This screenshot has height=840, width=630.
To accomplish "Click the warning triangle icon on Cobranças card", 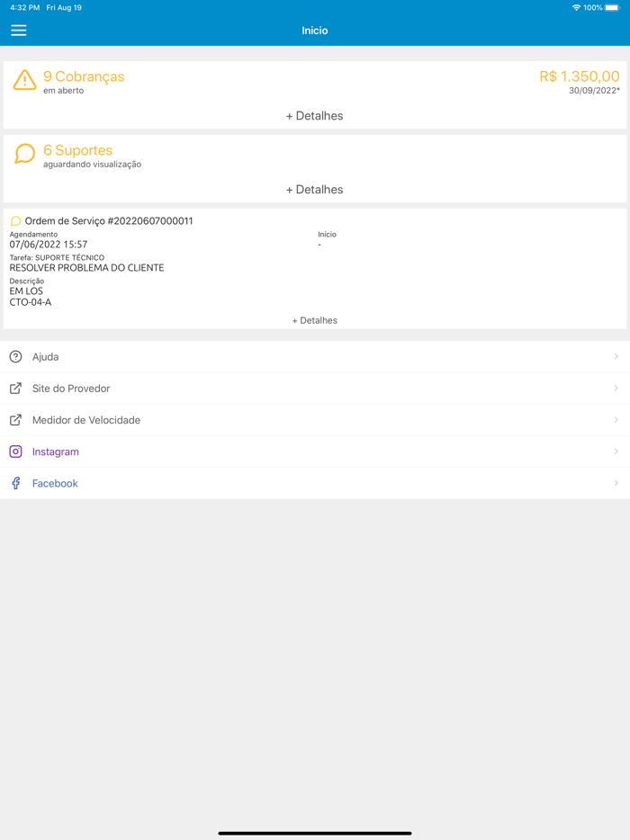I will coord(22,81).
